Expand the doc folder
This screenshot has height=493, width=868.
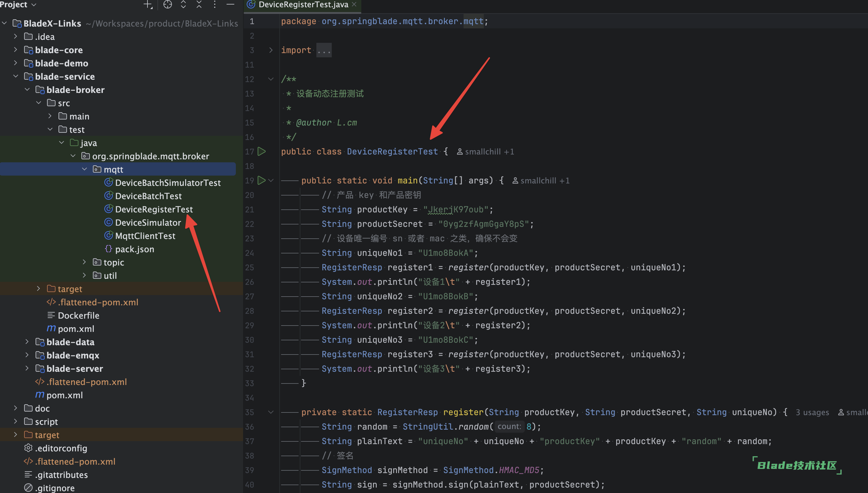coord(16,408)
